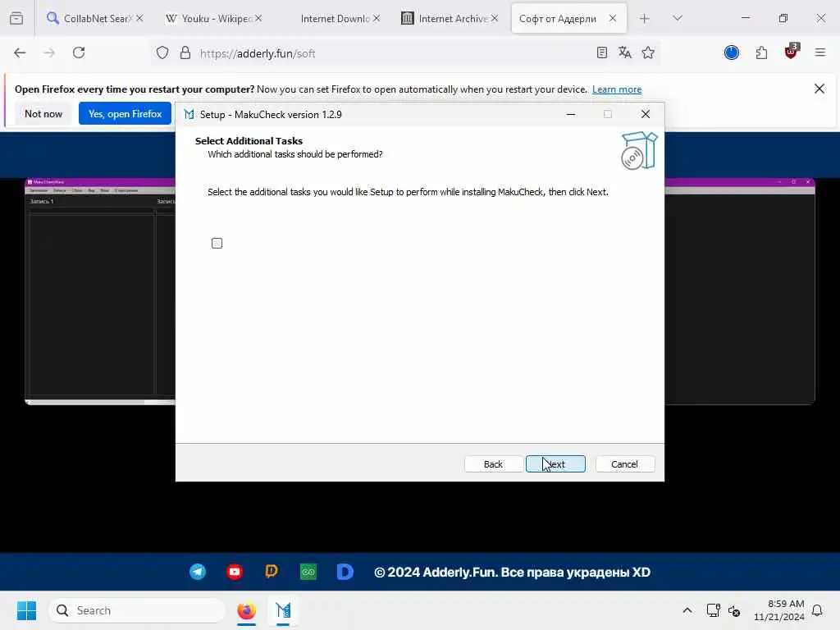Open the notifications bell icon
The width and height of the screenshot is (840, 630).
pos(817,610)
